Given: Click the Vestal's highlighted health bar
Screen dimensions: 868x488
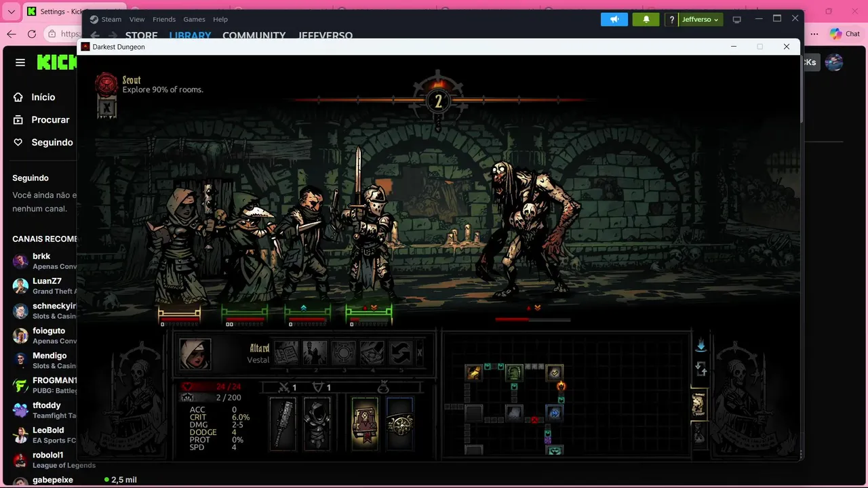Looking at the screenshot, I should [x=180, y=319].
